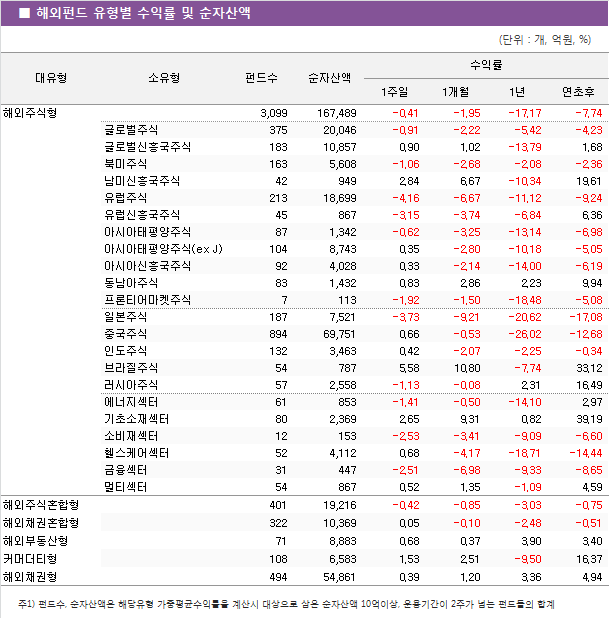Click the -4.16 one-week return of 유럽주식
This screenshot has width=609, height=618.
point(406,198)
